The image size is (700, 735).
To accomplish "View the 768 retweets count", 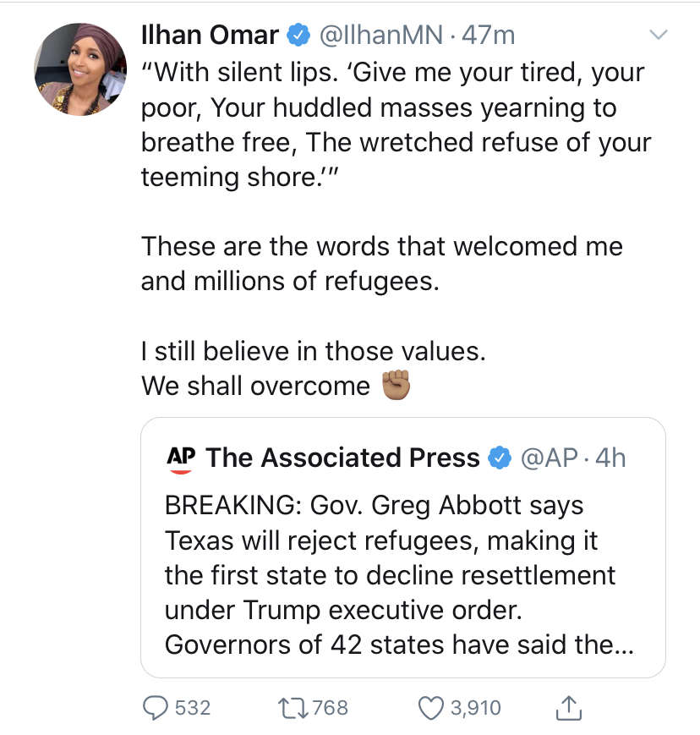I will (x=331, y=708).
